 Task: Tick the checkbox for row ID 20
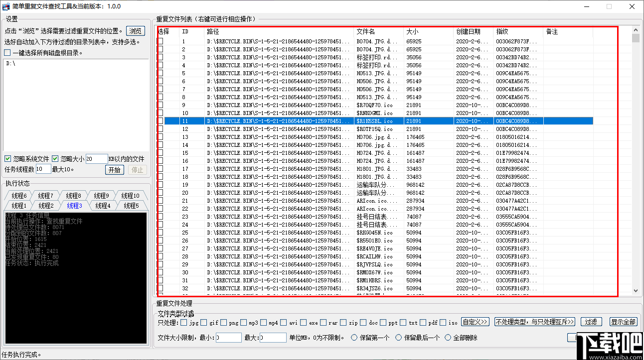pyautogui.click(x=161, y=193)
